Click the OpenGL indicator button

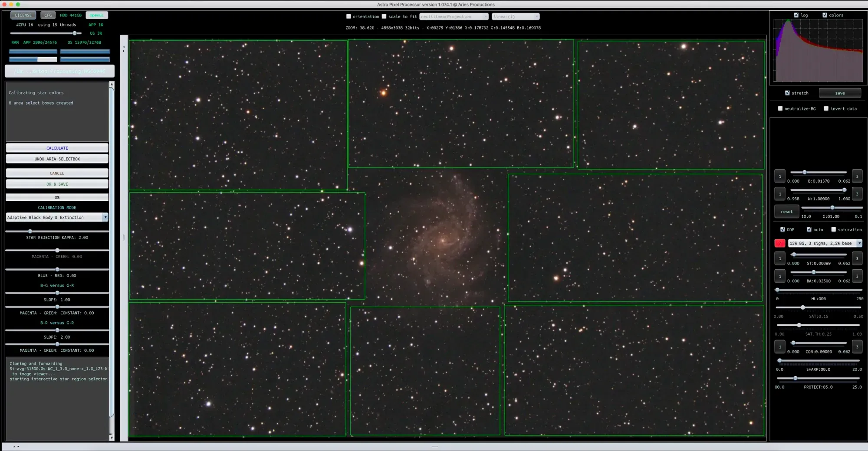pos(97,15)
